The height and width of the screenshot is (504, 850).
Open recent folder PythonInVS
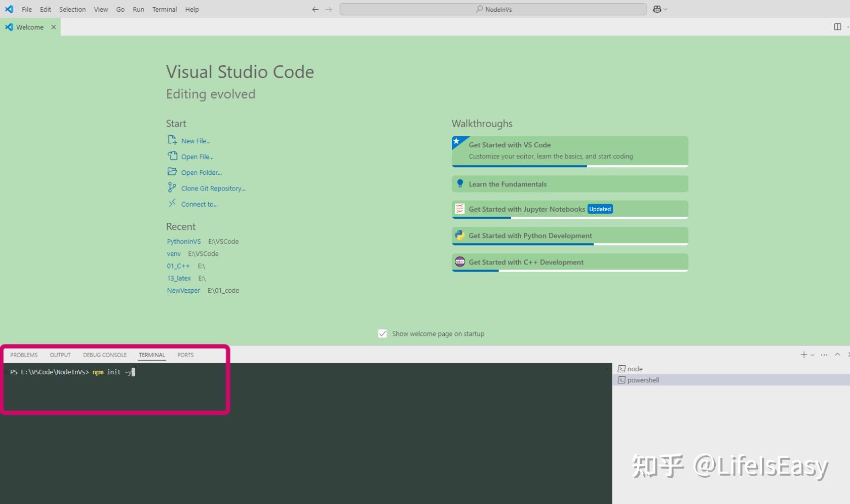183,241
